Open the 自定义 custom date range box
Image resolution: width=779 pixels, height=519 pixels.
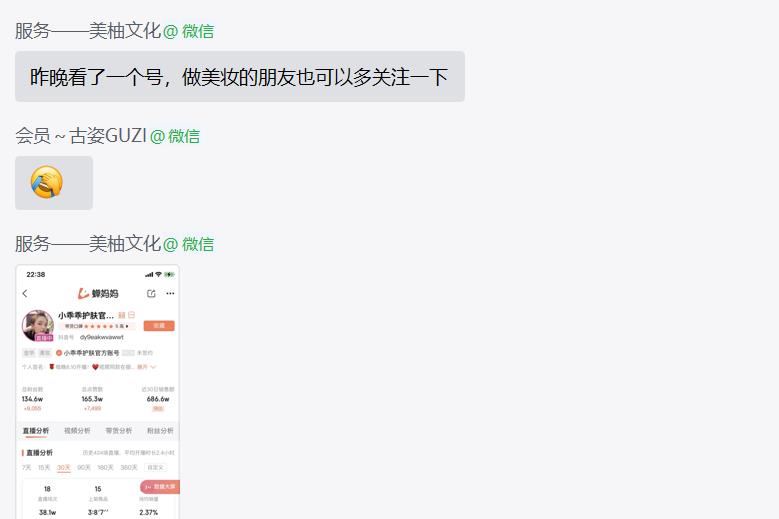[x=156, y=467]
